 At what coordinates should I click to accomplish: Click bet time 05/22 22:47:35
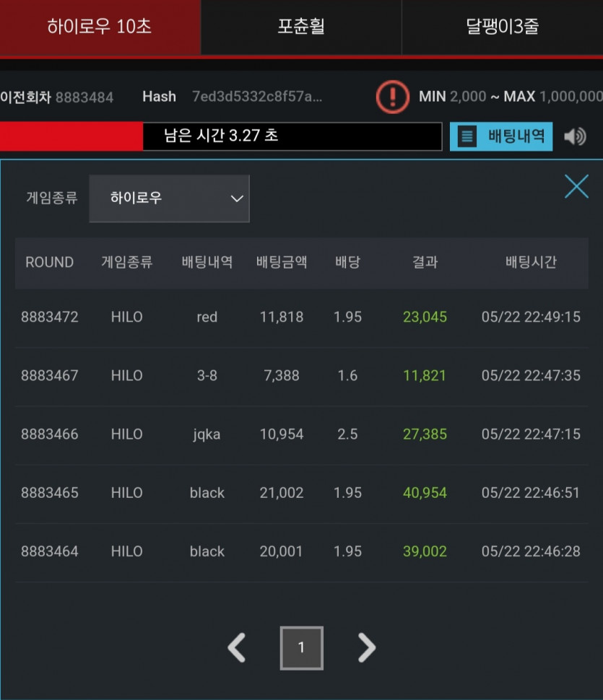[x=531, y=376]
